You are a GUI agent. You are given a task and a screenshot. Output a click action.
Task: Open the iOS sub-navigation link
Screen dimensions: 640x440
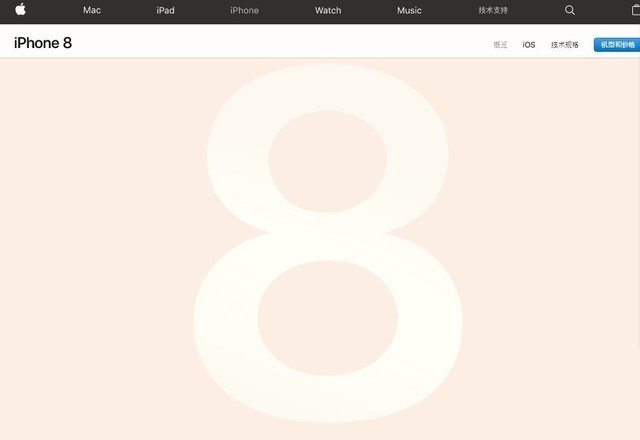click(529, 45)
